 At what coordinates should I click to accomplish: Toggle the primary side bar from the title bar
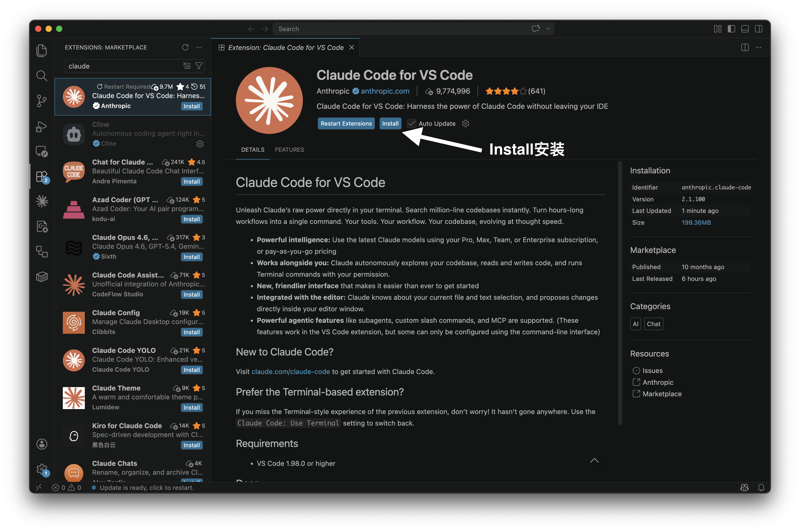point(731,29)
